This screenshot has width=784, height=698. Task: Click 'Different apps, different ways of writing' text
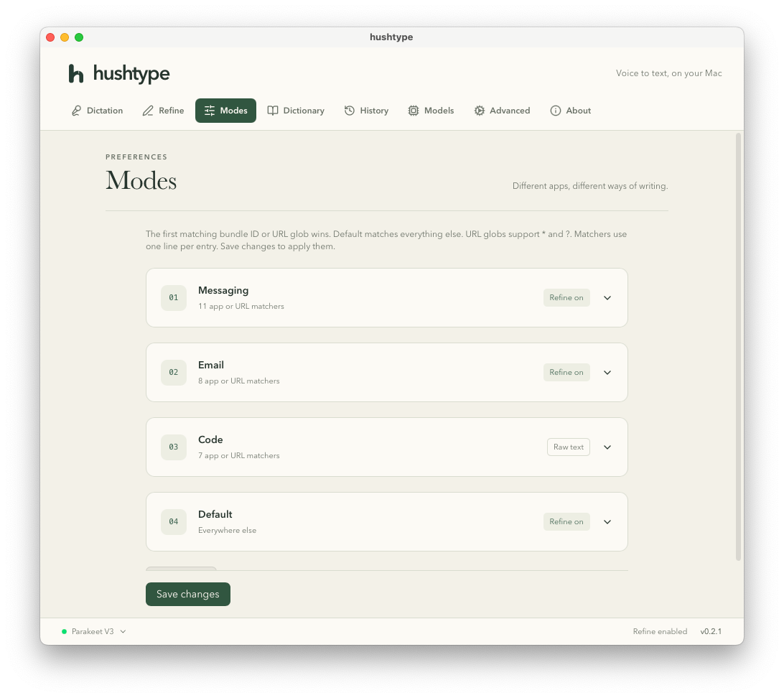[590, 186]
